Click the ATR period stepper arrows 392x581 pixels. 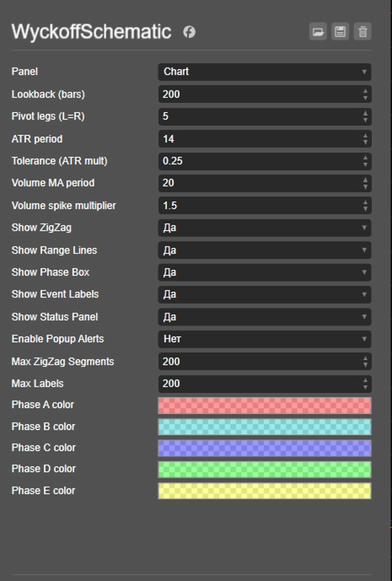[365, 139]
